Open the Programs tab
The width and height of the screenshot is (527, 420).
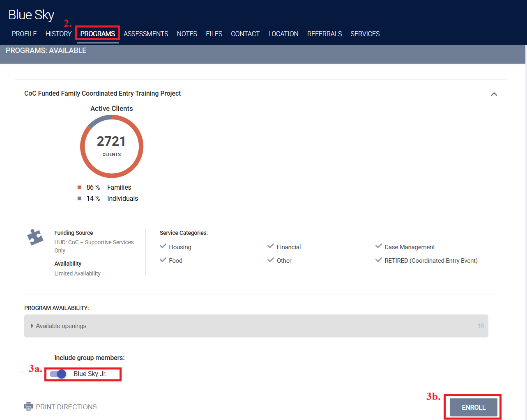97,34
